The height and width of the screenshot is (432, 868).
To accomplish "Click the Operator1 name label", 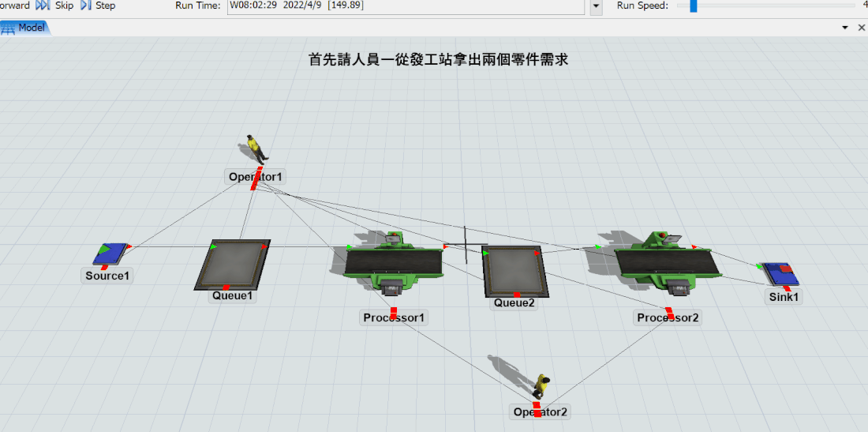I will pos(255,177).
